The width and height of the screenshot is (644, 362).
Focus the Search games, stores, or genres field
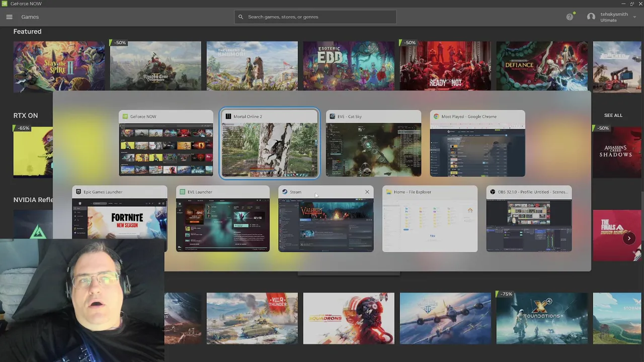click(315, 17)
